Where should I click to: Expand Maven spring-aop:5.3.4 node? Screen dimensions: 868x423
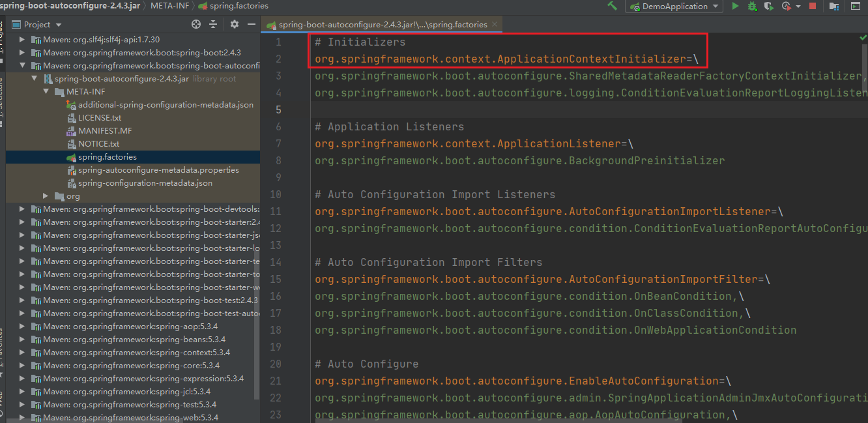(22, 327)
